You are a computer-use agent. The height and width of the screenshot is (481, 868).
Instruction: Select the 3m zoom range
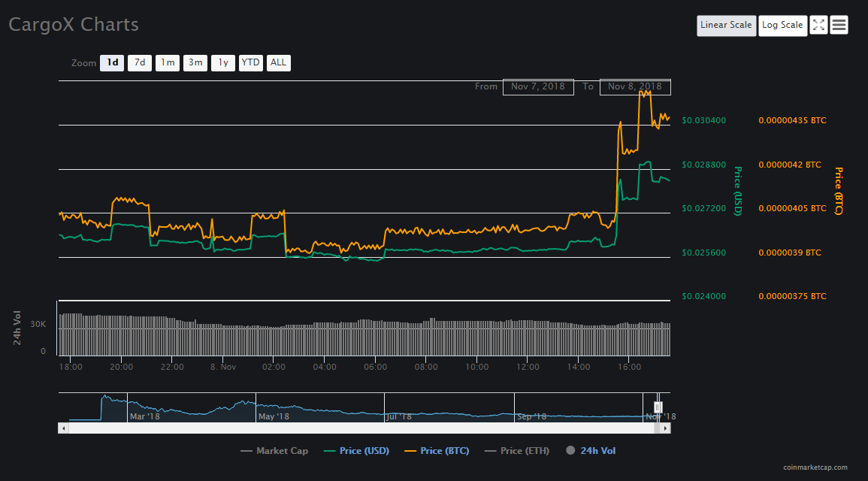[195, 63]
